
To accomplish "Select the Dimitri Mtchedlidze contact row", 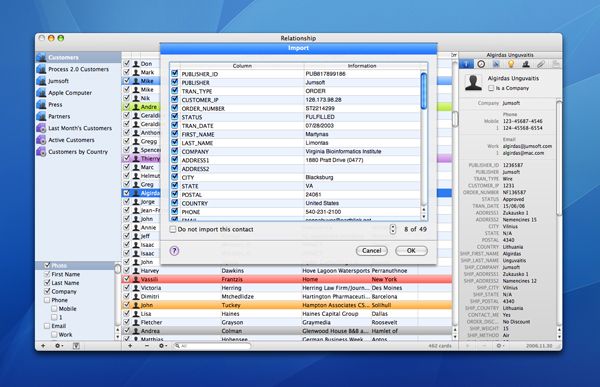I will [287, 296].
